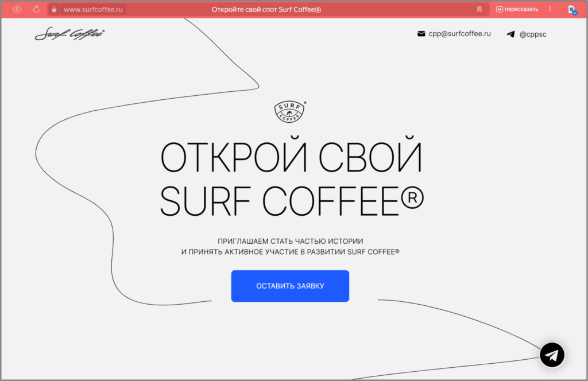Click the blue "ОСТАВИТЬ ЗАЯВКУ" button
This screenshot has width=588, height=381.
coord(290,286)
